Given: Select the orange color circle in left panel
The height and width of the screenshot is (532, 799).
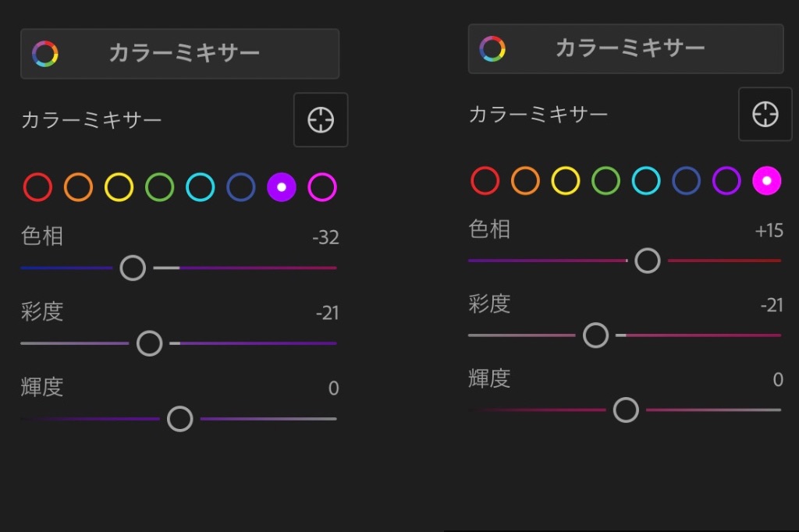Looking at the screenshot, I should point(79,187).
